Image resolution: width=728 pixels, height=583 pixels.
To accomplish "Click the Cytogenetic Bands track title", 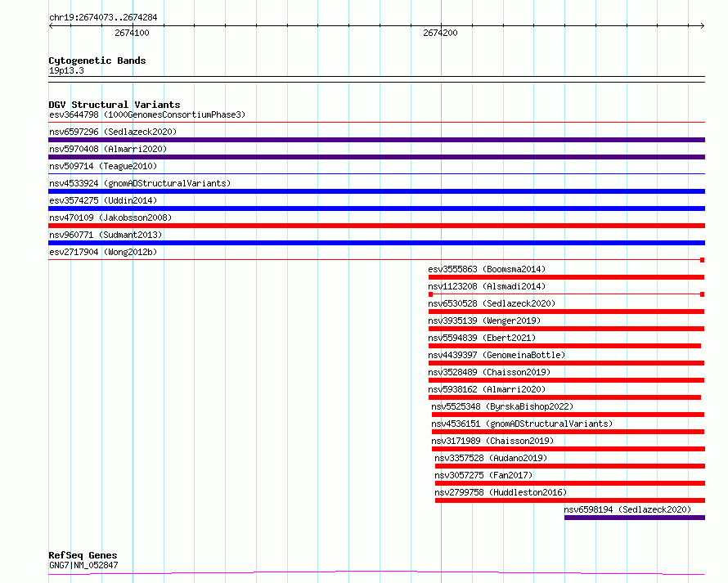I will click(x=97, y=61).
